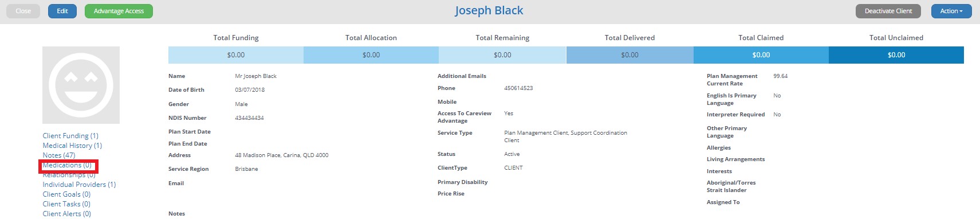This screenshot has height=219, width=980.
Task: Click the Total Allocation amount bar
Action: 371,55
